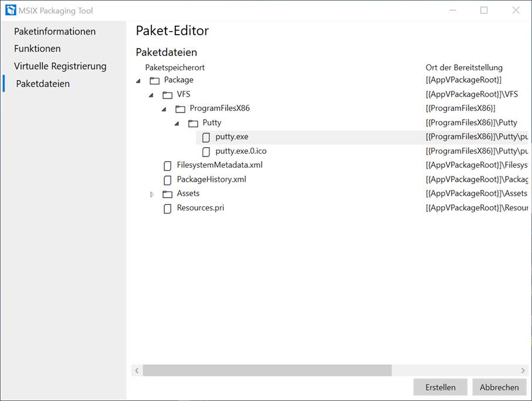Viewport: 532px width, 401px height.
Task: Select the ProgramFilesX86 tree item label
Action: click(x=220, y=108)
